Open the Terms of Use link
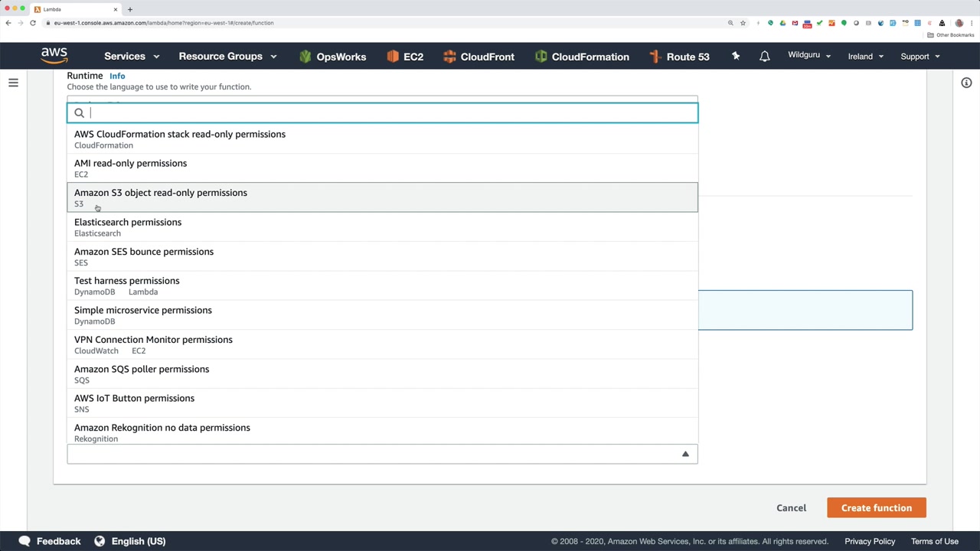980x551 pixels. point(935,541)
